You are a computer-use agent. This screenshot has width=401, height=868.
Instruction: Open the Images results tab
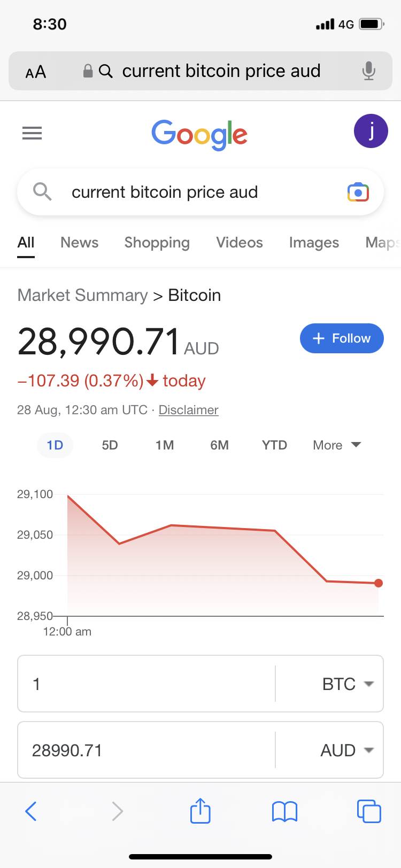coord(314,243)
